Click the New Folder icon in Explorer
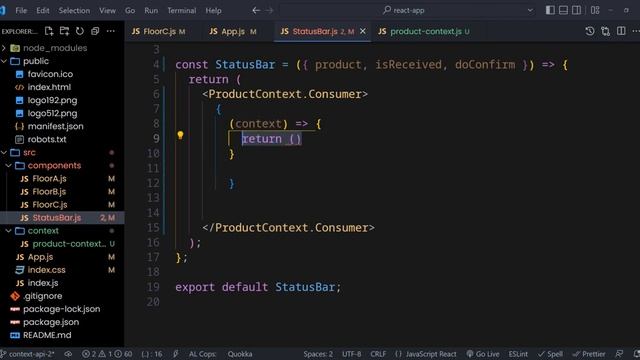 (64, 31)
